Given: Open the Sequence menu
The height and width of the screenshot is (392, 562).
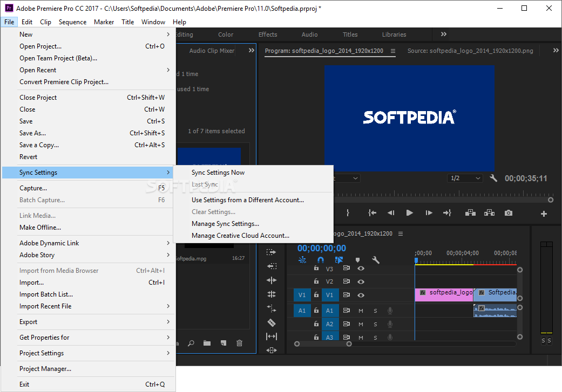Looking at the screenshot, I should pos(72,22).
